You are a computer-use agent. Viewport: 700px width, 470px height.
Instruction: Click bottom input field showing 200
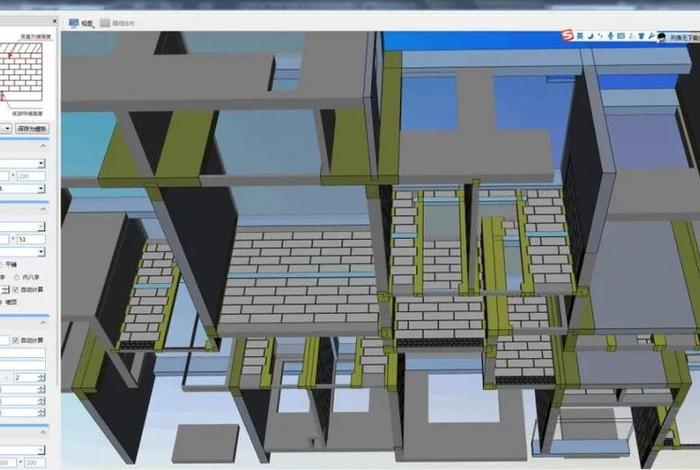[35, 462]
